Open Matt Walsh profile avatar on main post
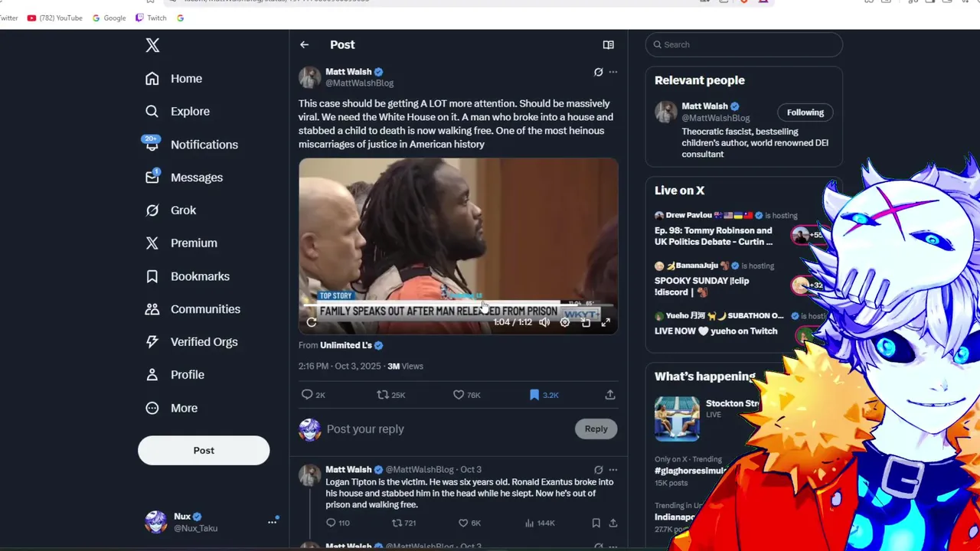This screenshot has height=551, width=980. pyautogui.click(x=310, y=77)
